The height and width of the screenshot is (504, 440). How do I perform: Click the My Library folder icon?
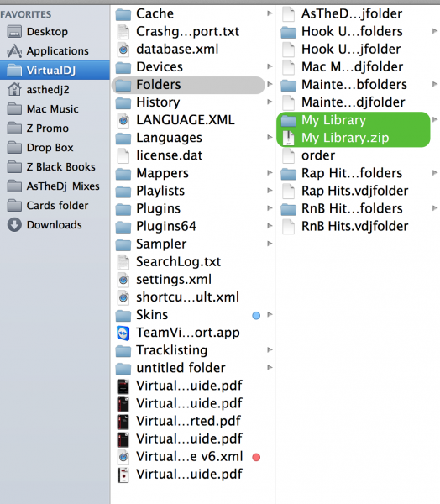[288, 120]
